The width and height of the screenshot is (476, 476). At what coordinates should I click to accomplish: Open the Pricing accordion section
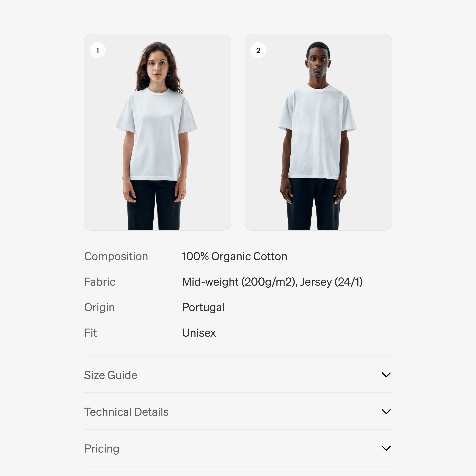tap(238, 448)
